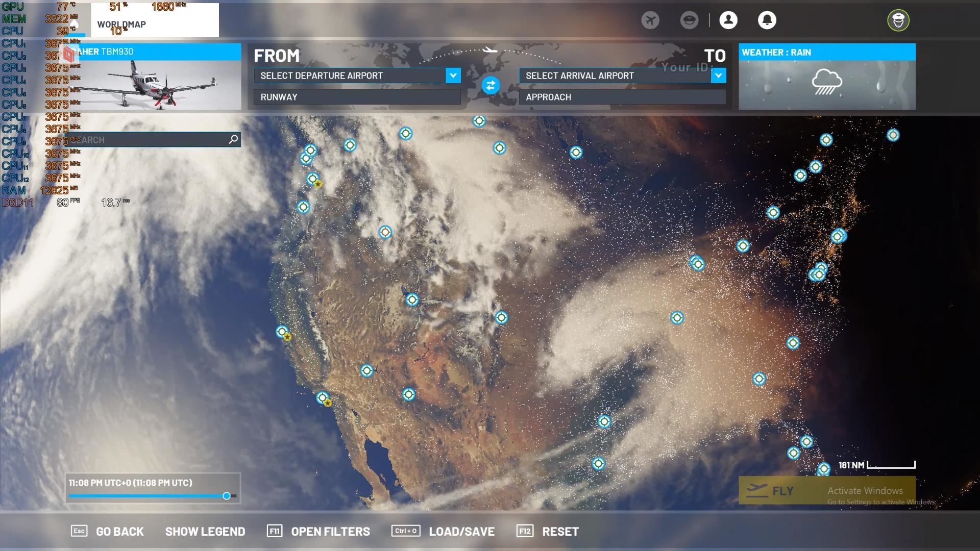Expand the departure airport dropdown arrow
The width and height of the screenshot is (980, 551).
coord(453,76)
